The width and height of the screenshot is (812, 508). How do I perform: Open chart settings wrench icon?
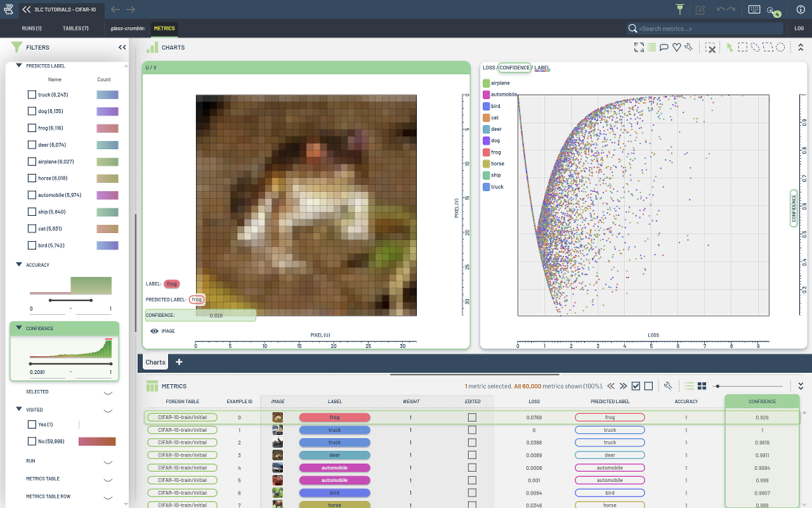[688, 48]
